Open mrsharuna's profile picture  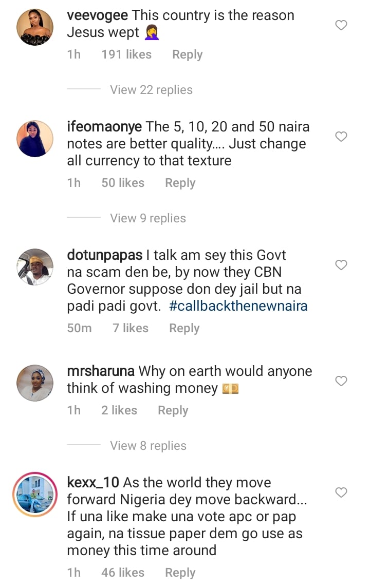pyautogui.click(x=35, y=383)
